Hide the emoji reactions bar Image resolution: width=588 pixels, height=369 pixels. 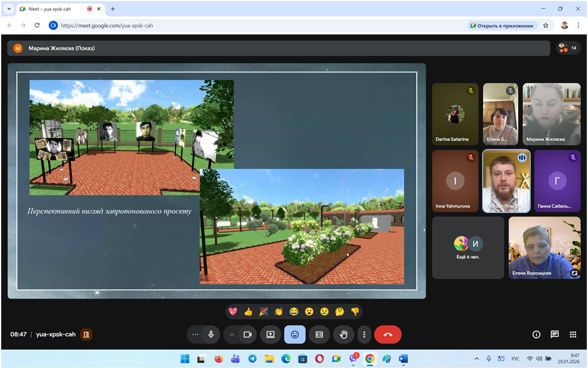point(295,334)
